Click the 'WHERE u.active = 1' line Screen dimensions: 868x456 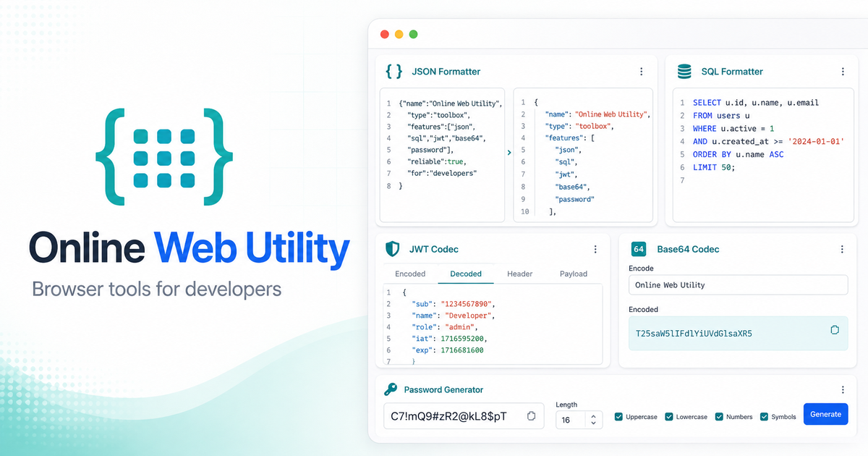[733, 128]
